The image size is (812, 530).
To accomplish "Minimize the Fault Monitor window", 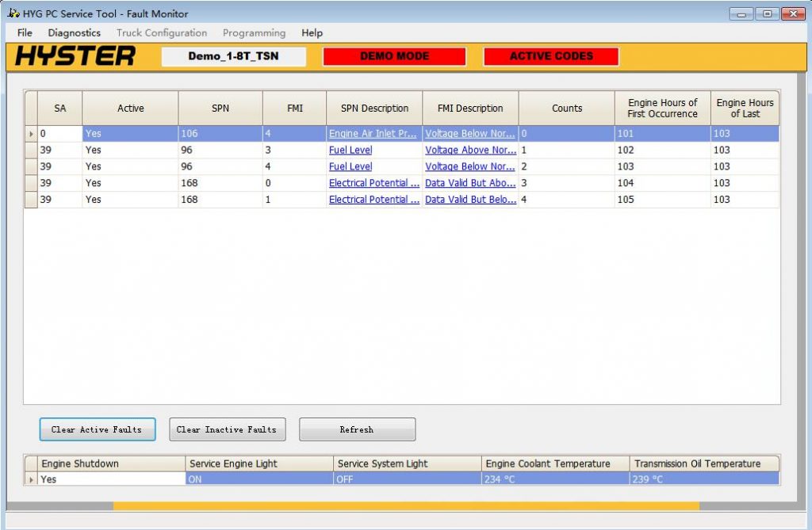I will click(741, 14).
